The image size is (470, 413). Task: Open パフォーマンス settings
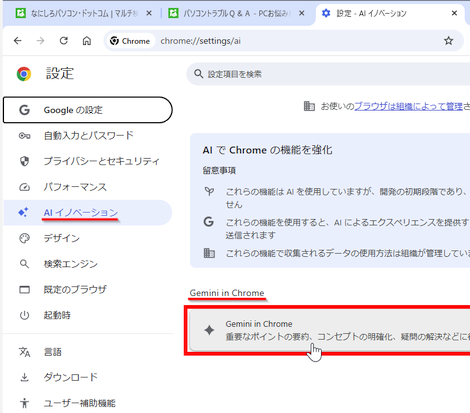[x=88, y=187]
